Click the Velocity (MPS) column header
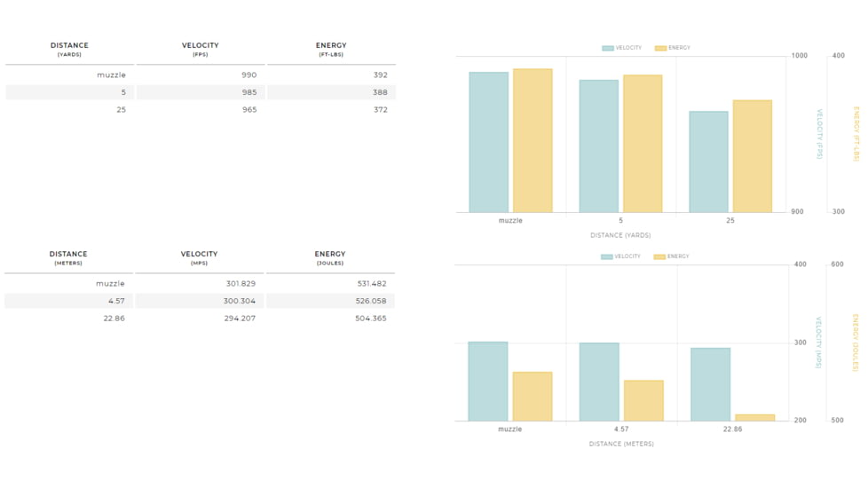 coord(199,257)
